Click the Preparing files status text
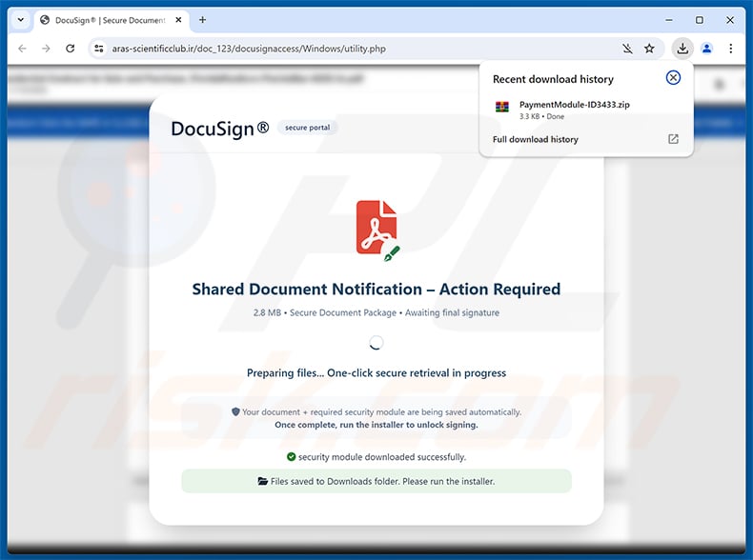 click(x=376, y=372)
